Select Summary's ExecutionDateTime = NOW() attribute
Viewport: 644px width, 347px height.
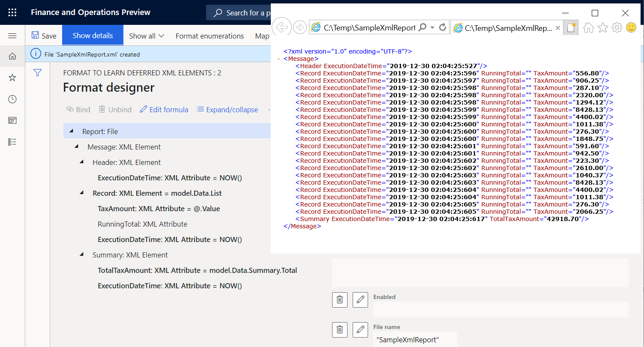[x=170, y=286]
